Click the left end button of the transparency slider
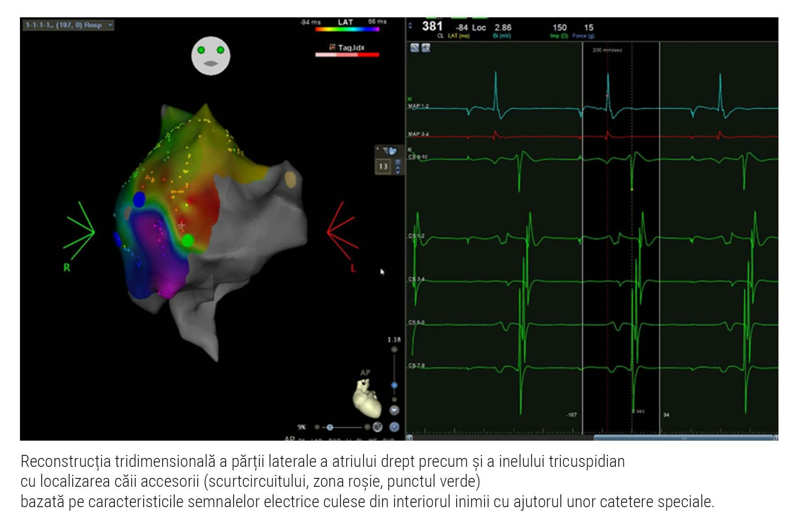The height and width of the screenshot is (532, 798). pos(317,427)
